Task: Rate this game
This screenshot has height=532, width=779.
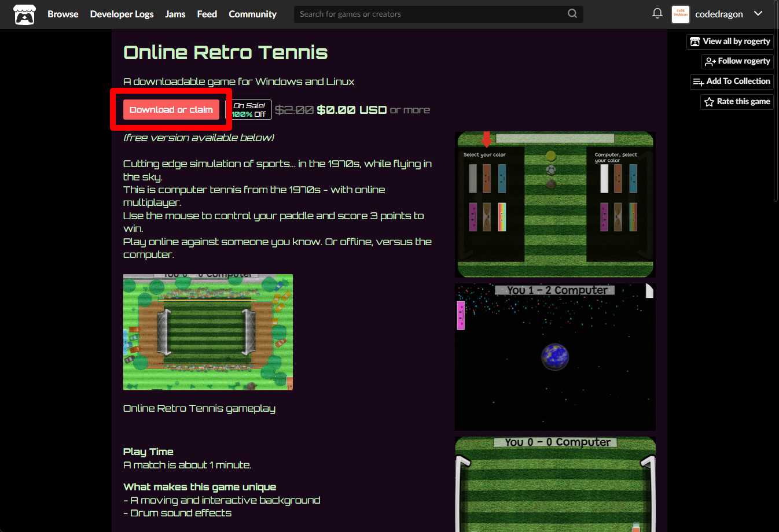Action: click(x=737, y=102)
